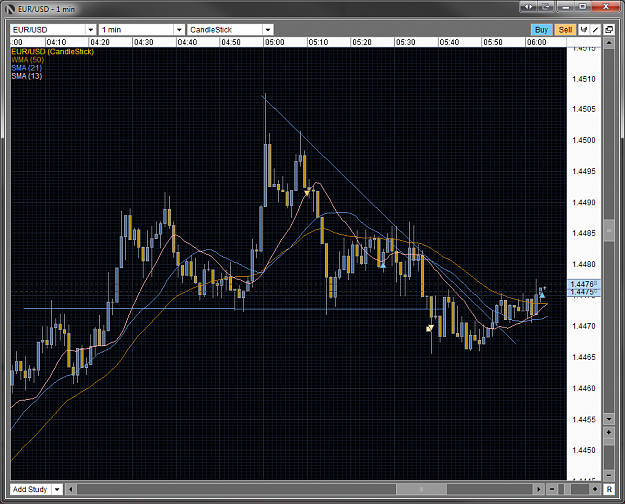Click the vertical zoom minus button
Viewport: 625px width, 504px height.
pyautogui.click(x=609, y=475)
